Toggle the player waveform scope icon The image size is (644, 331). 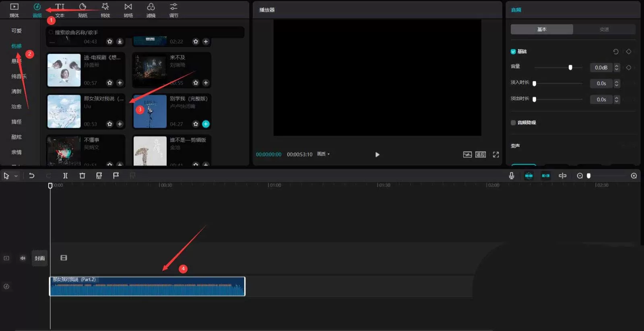coord(467,154)
